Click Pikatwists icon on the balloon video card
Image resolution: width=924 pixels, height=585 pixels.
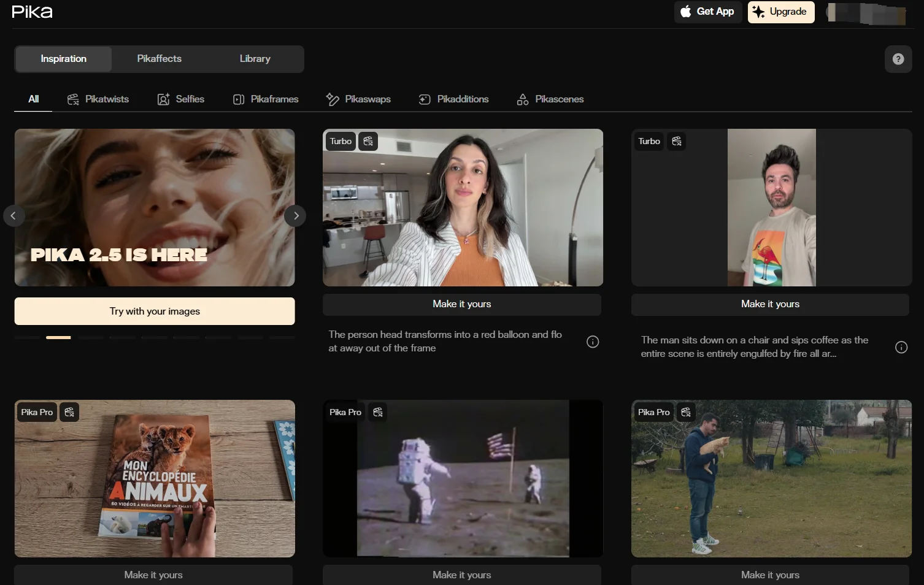click(x=368, y=141)
